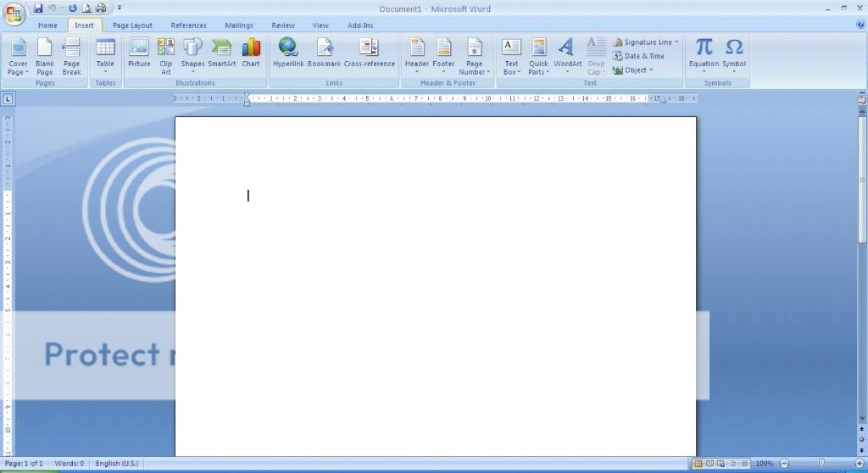This screenshot has height=473, width=868.
Task: Open the Clip Art pane
Action: [166, 53]
